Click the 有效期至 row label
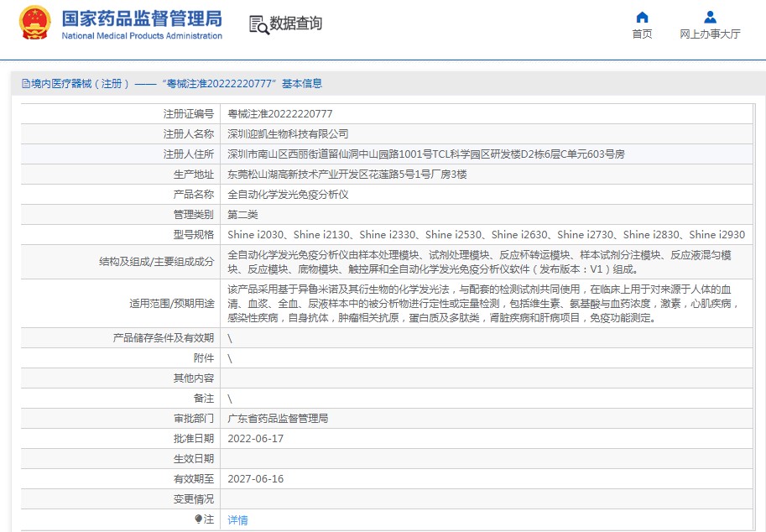766x532 pixels. [x=194, y=479]
